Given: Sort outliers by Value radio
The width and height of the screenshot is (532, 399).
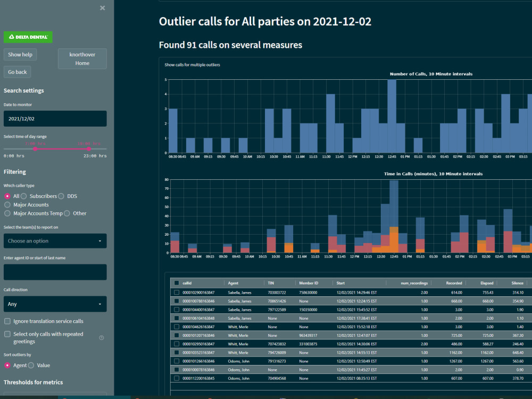Looking at the screenshot, I should (x=31, y=365).
